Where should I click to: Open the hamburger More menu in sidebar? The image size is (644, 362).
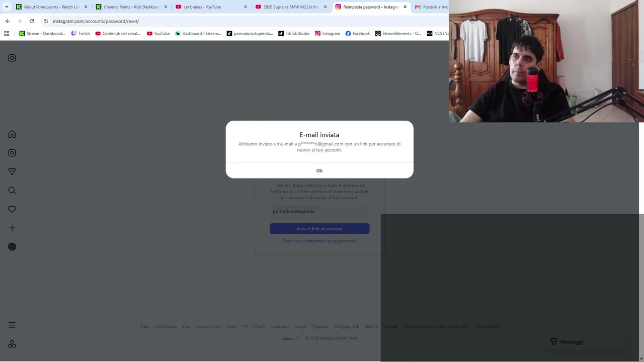point(12,325)
